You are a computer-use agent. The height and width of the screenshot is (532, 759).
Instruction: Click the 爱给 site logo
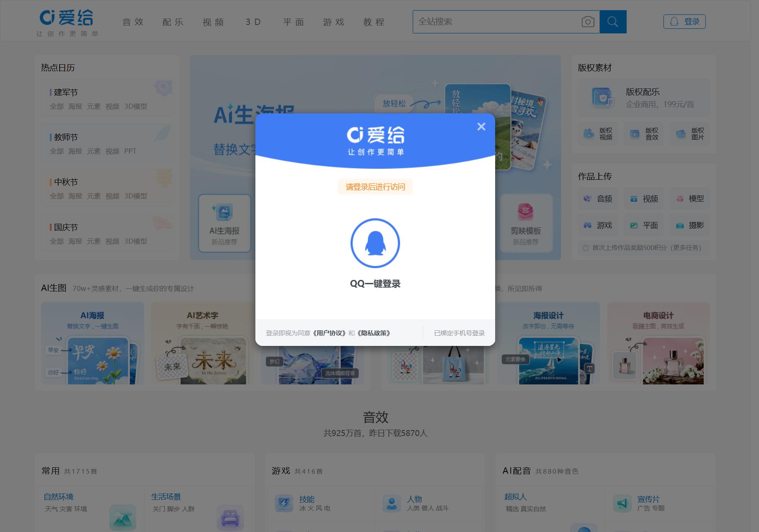pyautogui.click(x=67, y=23)
